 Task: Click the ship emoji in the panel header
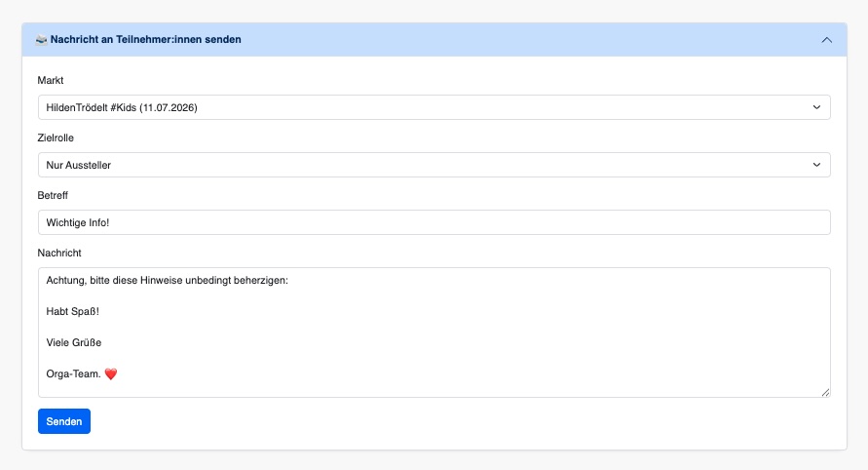(42, 39)
